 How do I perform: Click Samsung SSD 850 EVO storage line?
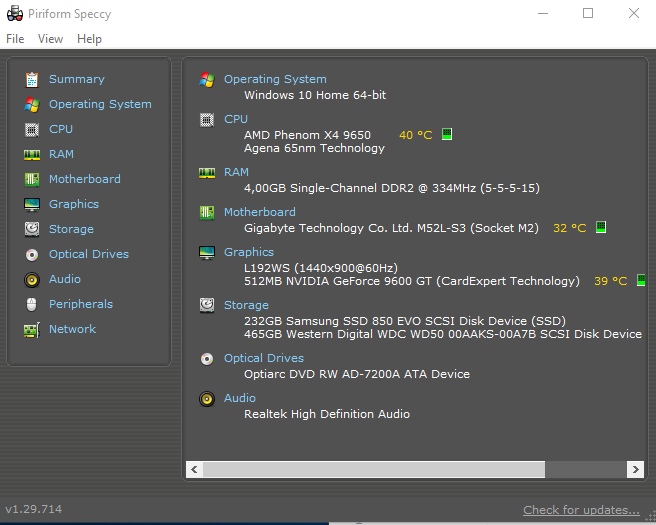[x=405, y=321]
